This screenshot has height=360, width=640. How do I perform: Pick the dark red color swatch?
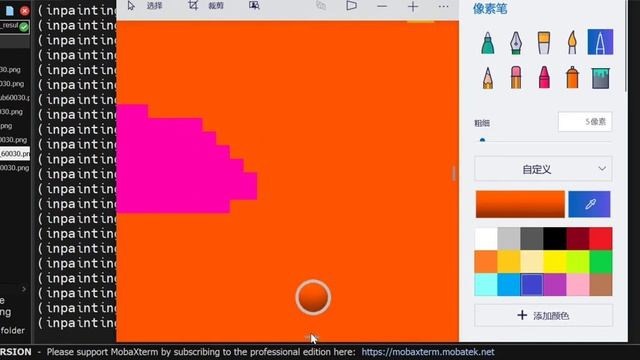click(x=578, y=239)
